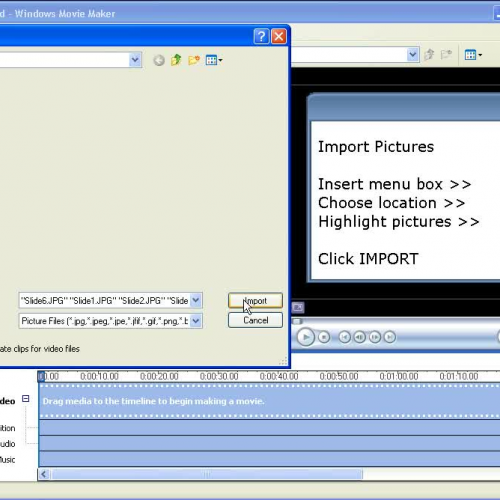The width and height of the screenshot is (500, 500).
Task: Click timeline horizontal scrollbar left arrow
Action: click(44, 474)
